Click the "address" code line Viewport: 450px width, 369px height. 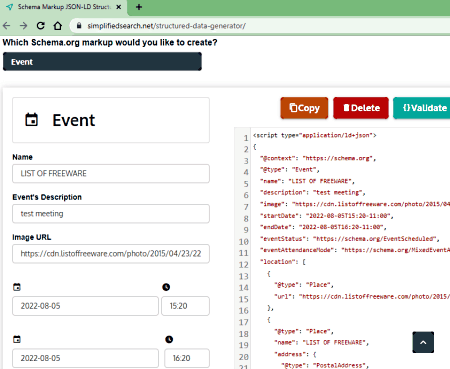[295, 354]
